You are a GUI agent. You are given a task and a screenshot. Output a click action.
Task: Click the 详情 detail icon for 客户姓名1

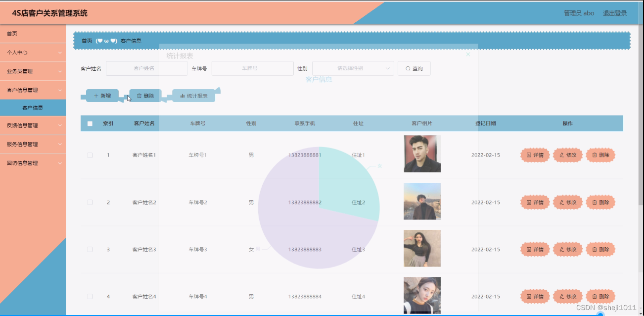(535, 155)
